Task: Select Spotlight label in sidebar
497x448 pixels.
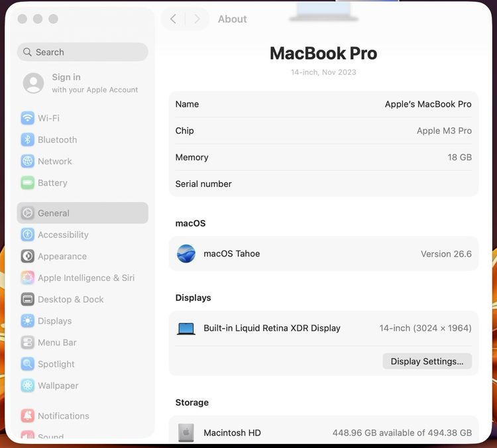Action: pos(56,364)
